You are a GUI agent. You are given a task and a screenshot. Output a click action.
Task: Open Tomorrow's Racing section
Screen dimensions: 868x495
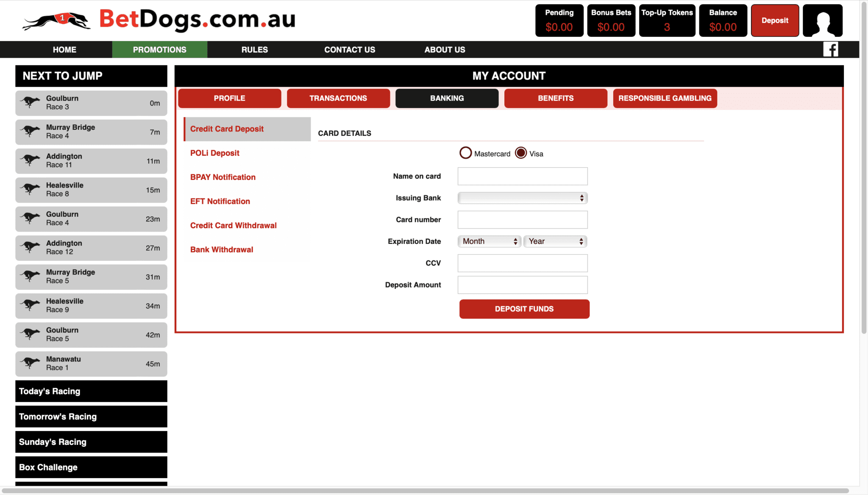click(91, 417)
